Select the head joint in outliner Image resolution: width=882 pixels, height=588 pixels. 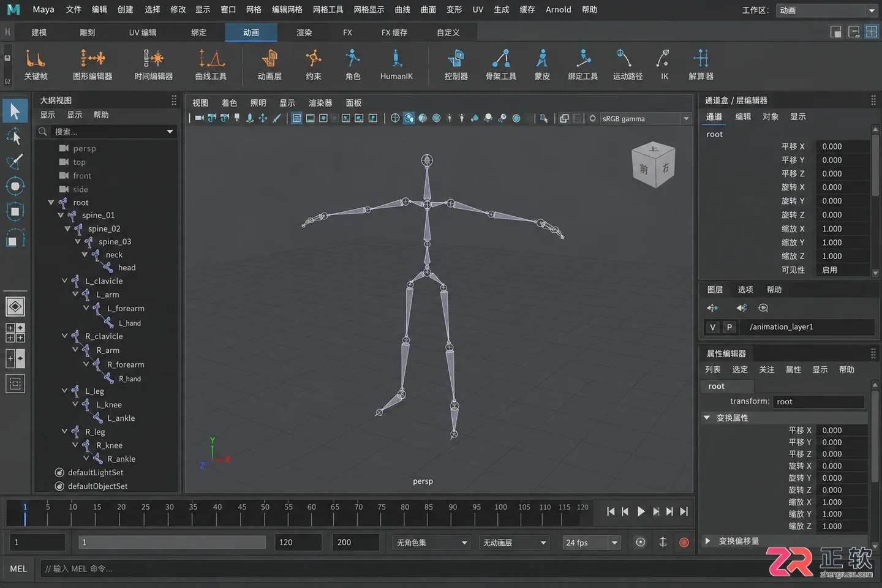click(x=127, y=268)
